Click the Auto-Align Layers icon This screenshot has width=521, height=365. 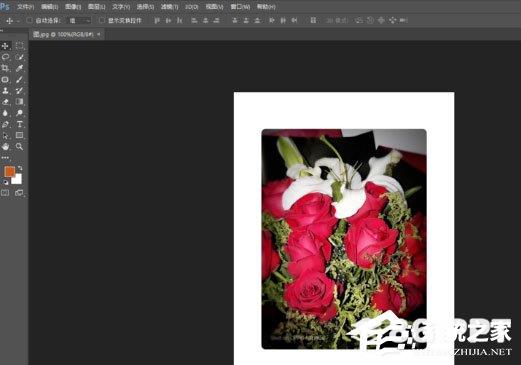click(x=313, y=21)
